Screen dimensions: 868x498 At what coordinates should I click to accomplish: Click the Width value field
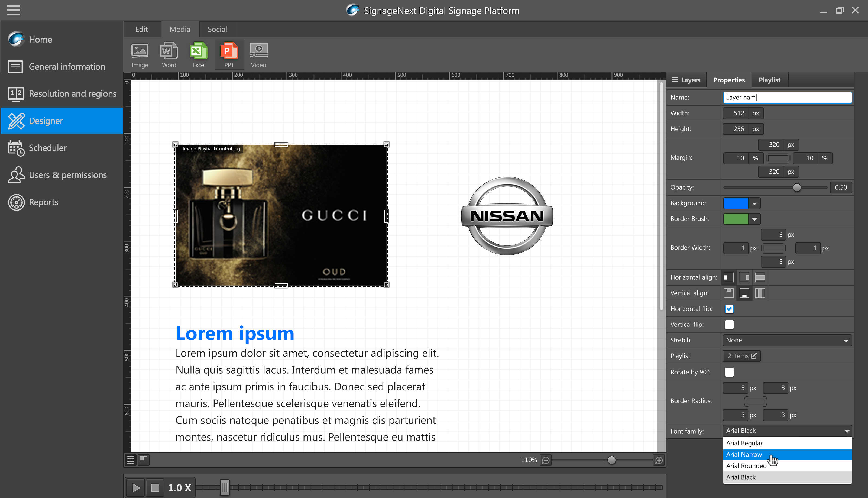tap(735, 113)
